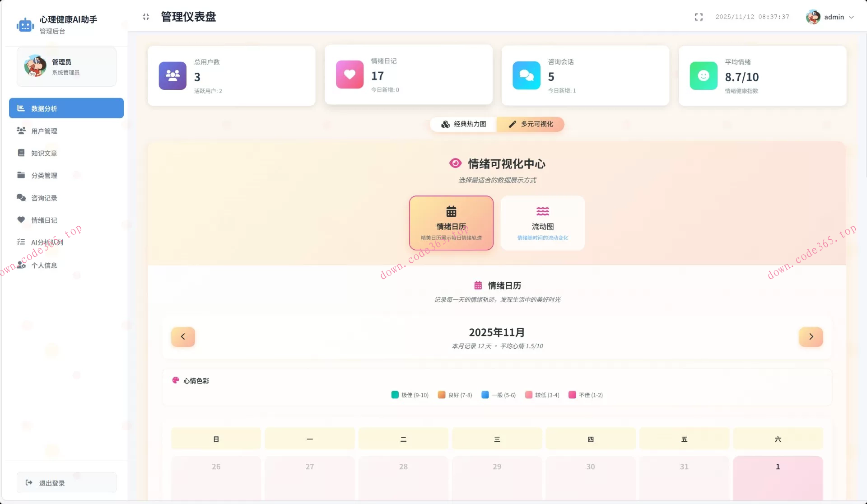Collapse the sidebar using the top-left icon
867x504 pixels.
[146, 17]
